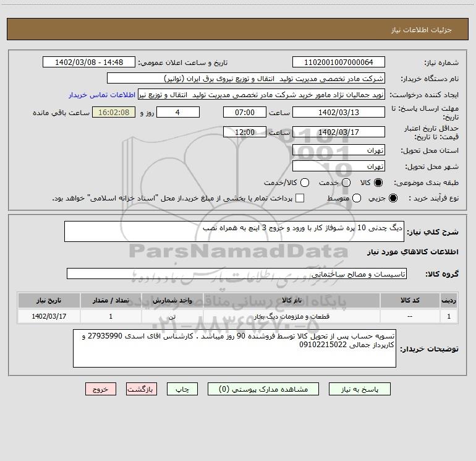The height and width of the screenshot is (461, 476).
Task: Open اطلاعات تماس خریدار link
Action: (x=102, y=95)
